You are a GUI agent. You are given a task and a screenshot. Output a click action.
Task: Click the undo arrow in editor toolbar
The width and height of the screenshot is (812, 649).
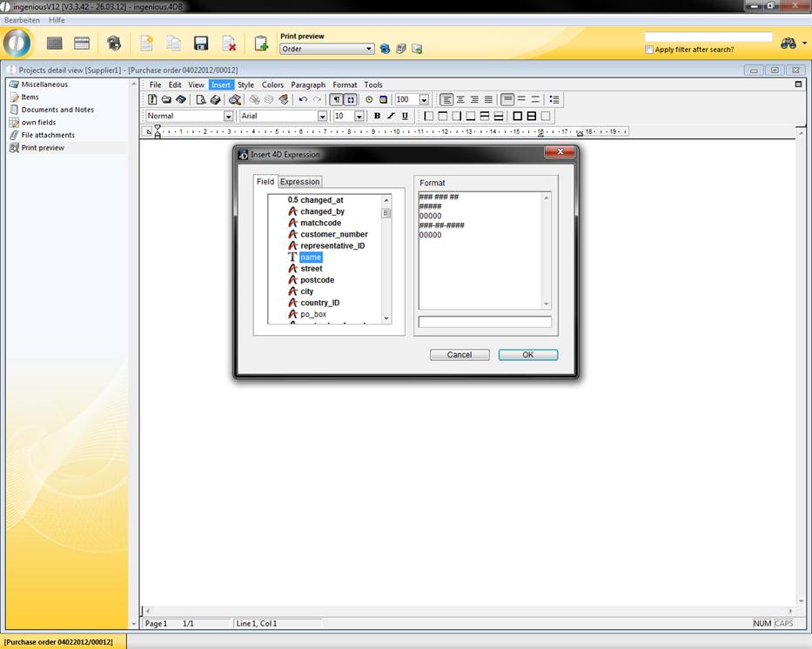point(303,100)
